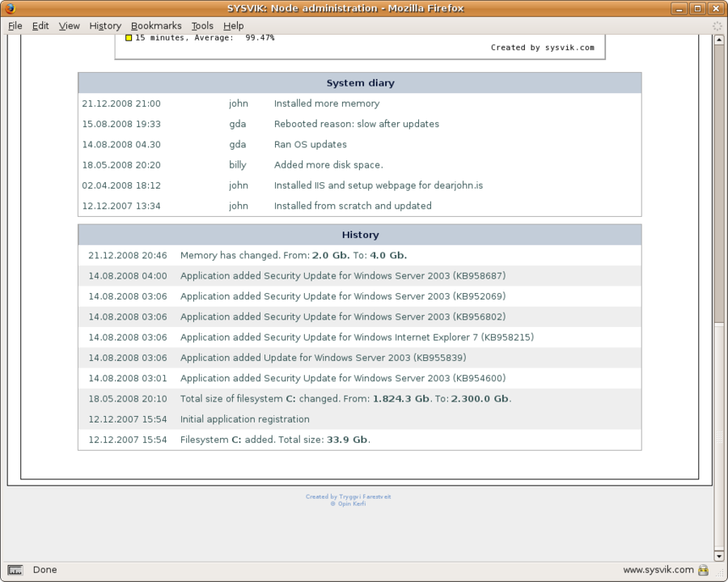This screenshot has width=728, height=582.
Task: Click the KB952069 security update row
Action: [360, 296]
